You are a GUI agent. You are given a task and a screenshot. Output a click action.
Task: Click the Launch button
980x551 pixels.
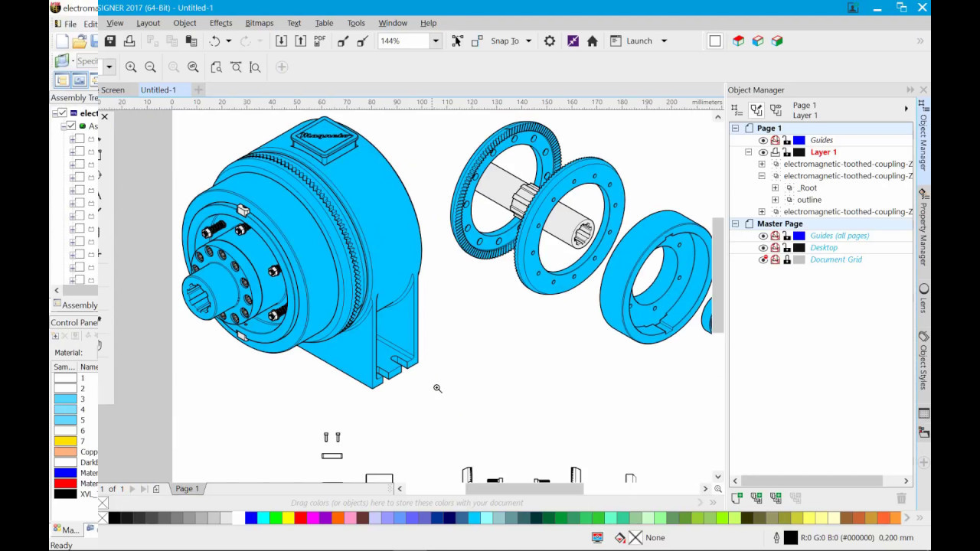coord(639,41)
